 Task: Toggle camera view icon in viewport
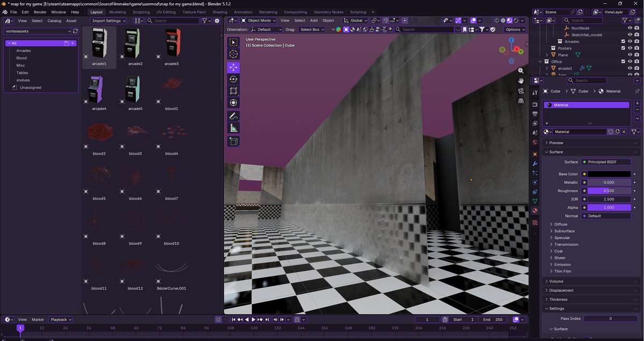pyautogui.click(x=521, y=91)
